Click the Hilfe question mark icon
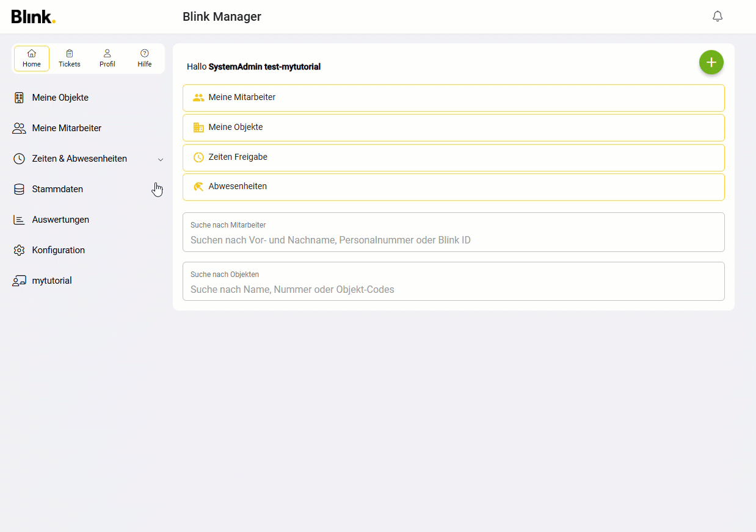 point(144,54)
